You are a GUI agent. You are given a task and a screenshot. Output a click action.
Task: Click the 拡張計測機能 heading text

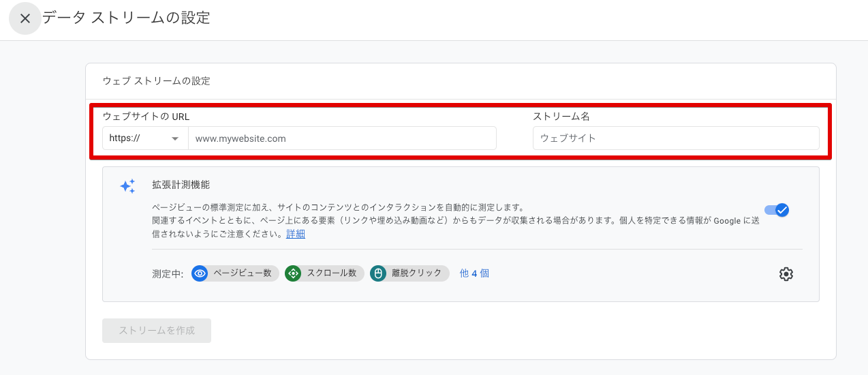181,185
